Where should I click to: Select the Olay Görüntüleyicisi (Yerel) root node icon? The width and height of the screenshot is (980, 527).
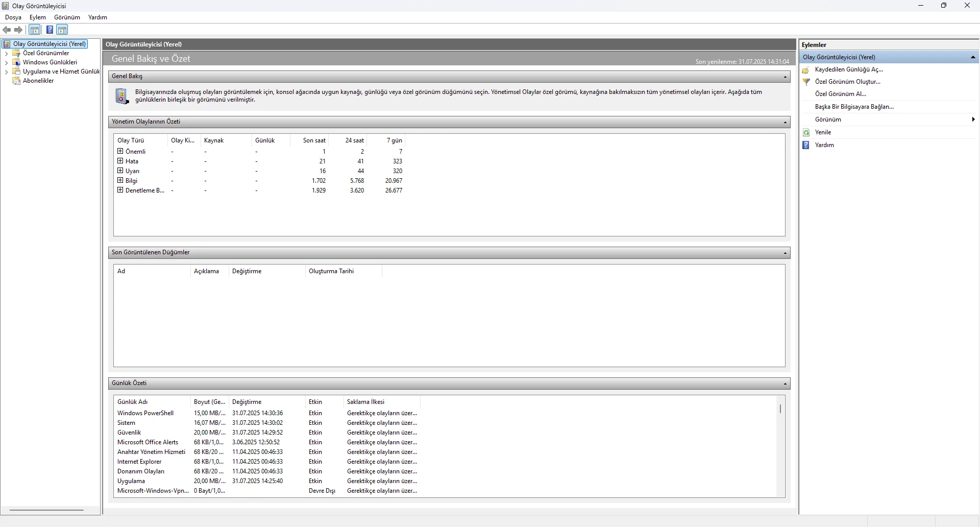(x=7, y=44)
